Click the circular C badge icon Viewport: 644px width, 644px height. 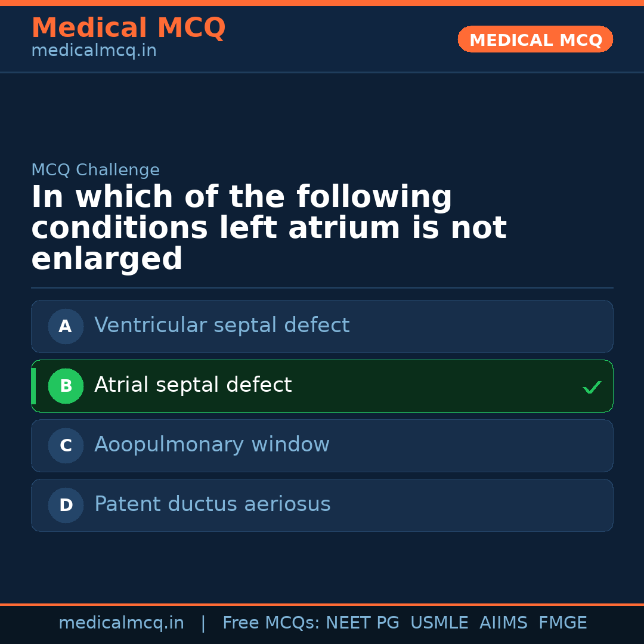tap(66, 445)
